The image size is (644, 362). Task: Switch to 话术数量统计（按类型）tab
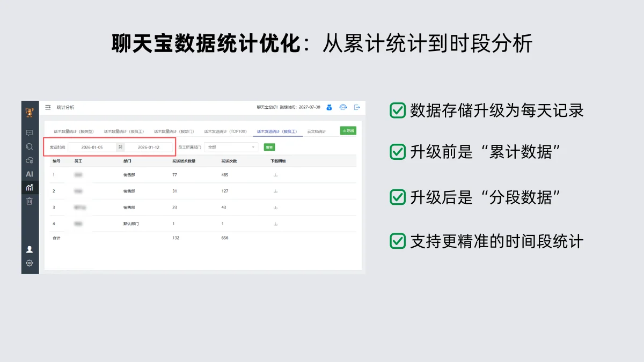tap(74, 131)
